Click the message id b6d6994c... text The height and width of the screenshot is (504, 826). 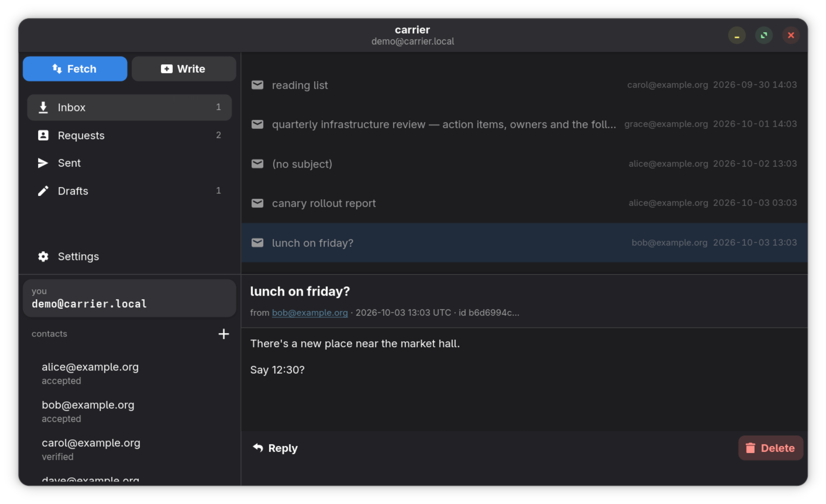[x=489, y=313]
